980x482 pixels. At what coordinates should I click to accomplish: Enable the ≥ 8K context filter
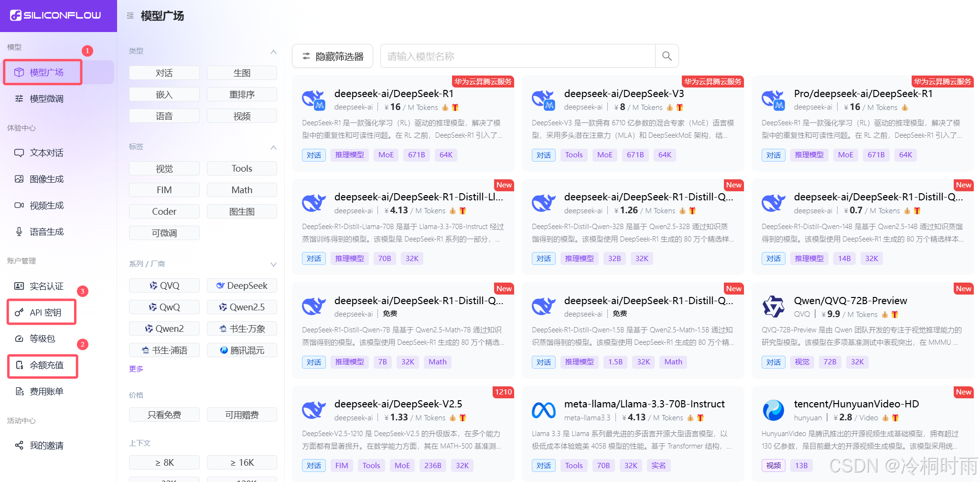coord(164,462)
